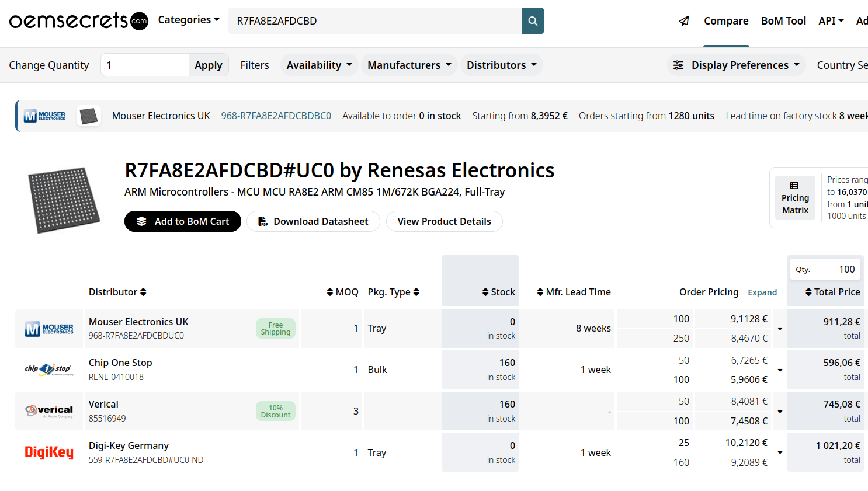Image resolution: width=868 pixels, height=491 pixels.
Task: Expand Digi-Key Germany price breaks
Action: coord(780,452)
